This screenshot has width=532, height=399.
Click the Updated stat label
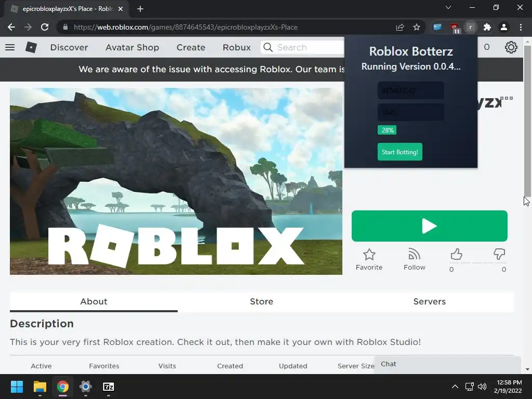coord(293,366)
